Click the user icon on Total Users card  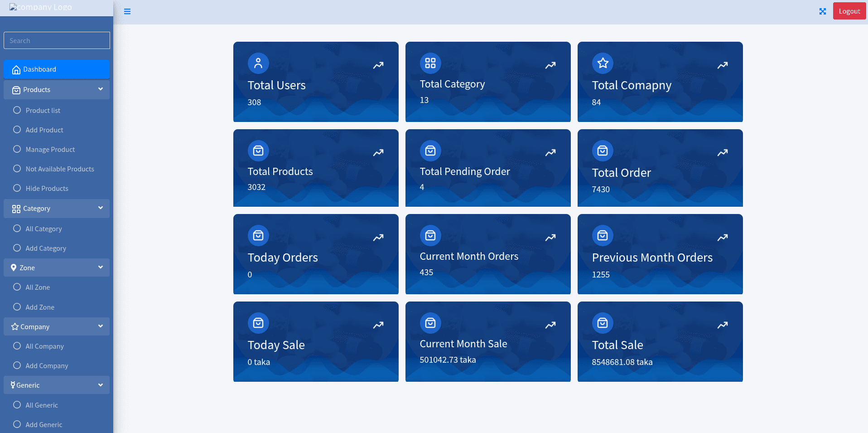258,63
